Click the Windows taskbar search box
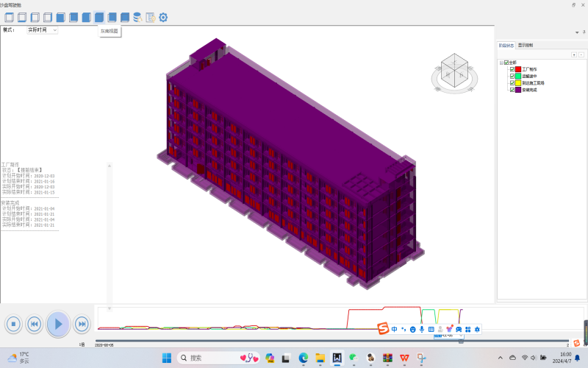This screenshot has width=588, height=368. point(218,358)
